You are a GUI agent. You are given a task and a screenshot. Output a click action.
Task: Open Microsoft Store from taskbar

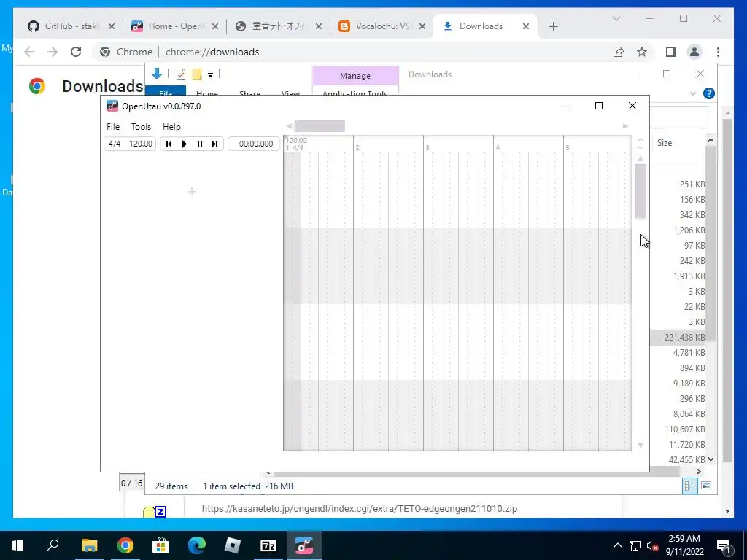coord(161,545)
